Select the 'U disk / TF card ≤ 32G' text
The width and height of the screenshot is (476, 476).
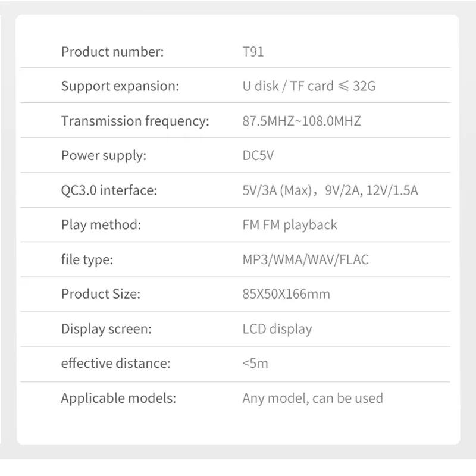(x=309, y=86)
